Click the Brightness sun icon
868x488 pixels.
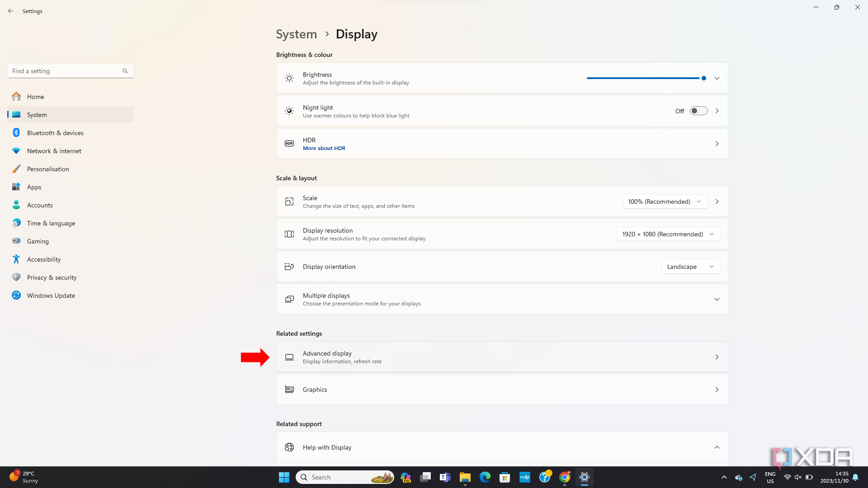click(x=289, y=78)
